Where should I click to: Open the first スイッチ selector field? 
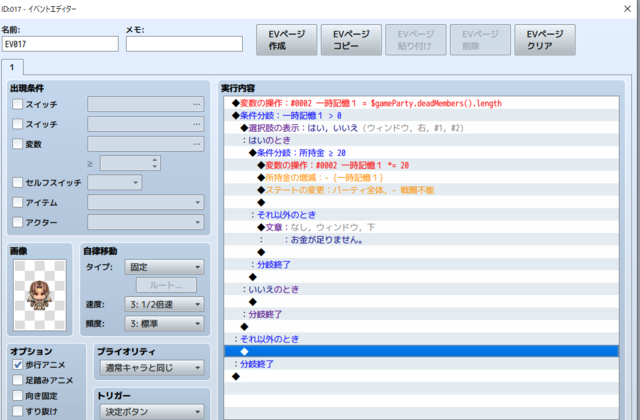(146, 104)
